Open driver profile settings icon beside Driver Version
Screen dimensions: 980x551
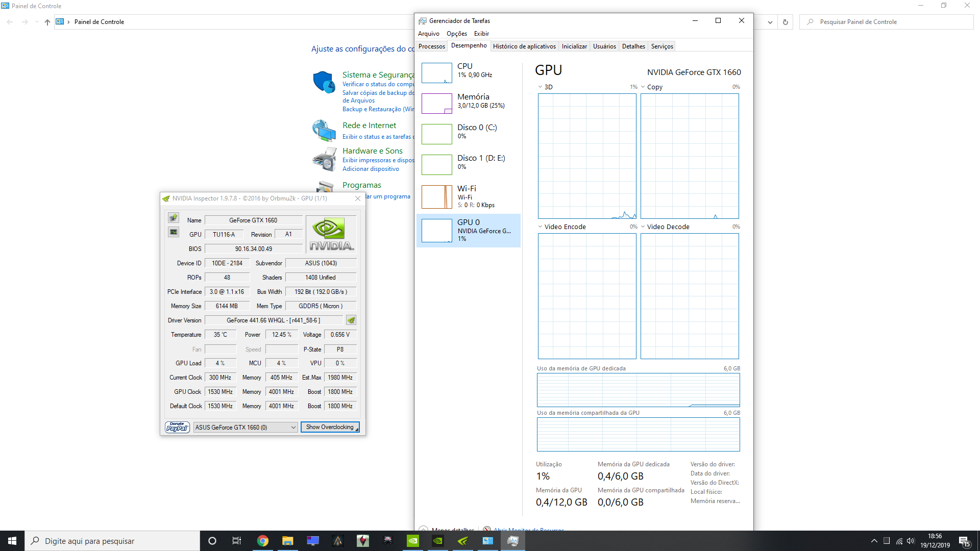pos(351,320)
